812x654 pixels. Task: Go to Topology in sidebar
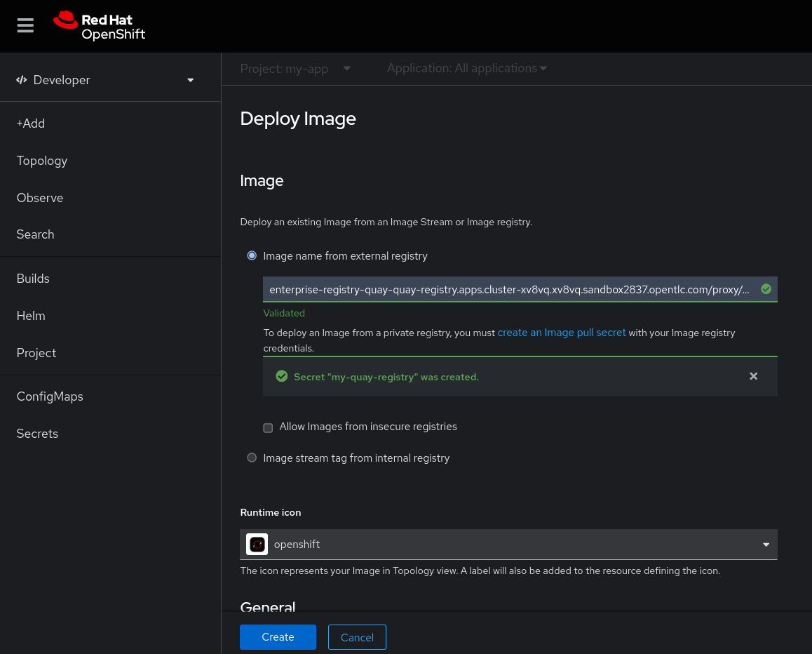42,161
